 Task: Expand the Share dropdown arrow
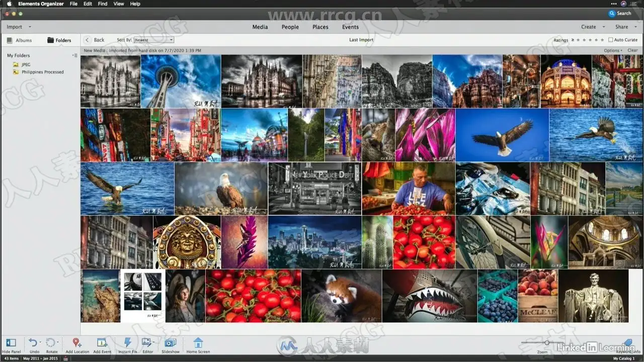pyautogui.click(x=634, y=27)
